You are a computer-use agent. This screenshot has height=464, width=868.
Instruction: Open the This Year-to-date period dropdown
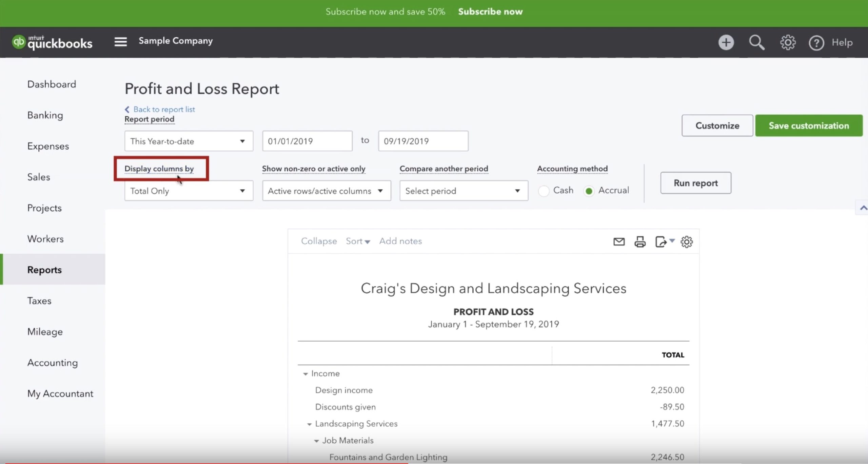(x=189, y=141)
